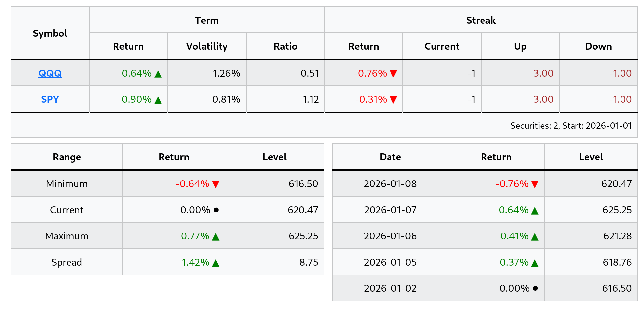
Task: Click the green up arrow beside SPY 0.90% return
Action: coord(158,100)
